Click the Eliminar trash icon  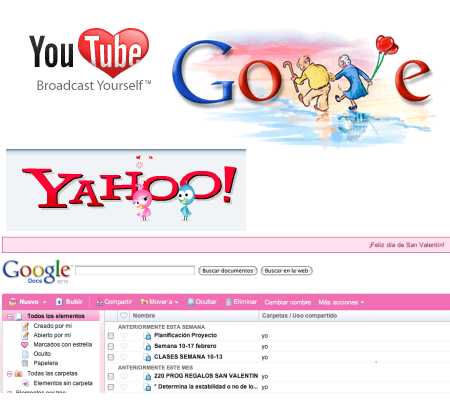228,302
